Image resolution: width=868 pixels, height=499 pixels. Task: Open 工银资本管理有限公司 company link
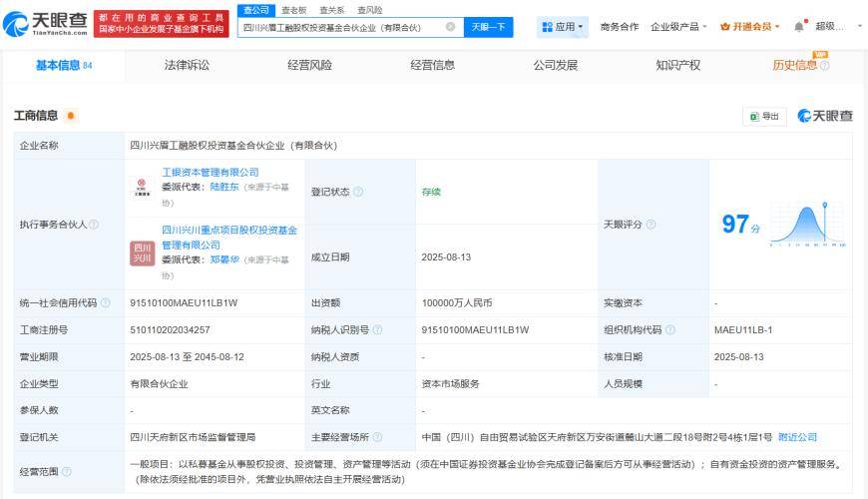(x=211, y=173)
